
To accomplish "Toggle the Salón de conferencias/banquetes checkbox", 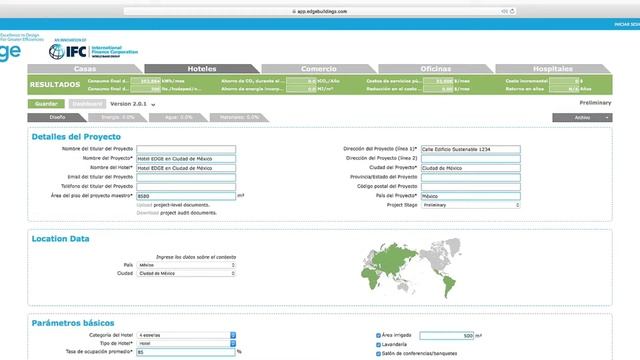I will [378, 353].
